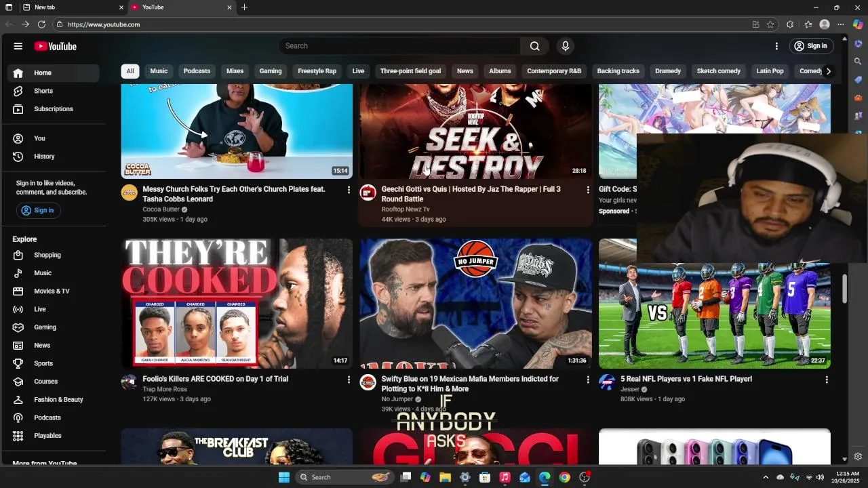Open Edge settings and more ellipsis
This screenshot has height=488, width=868.
[x=841, y=24]
